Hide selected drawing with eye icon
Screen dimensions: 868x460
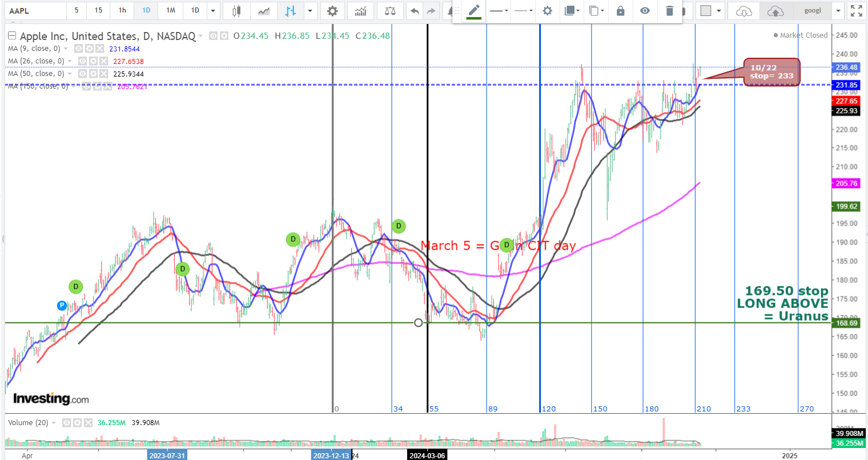pyautogui.click(x=645, y=11)
